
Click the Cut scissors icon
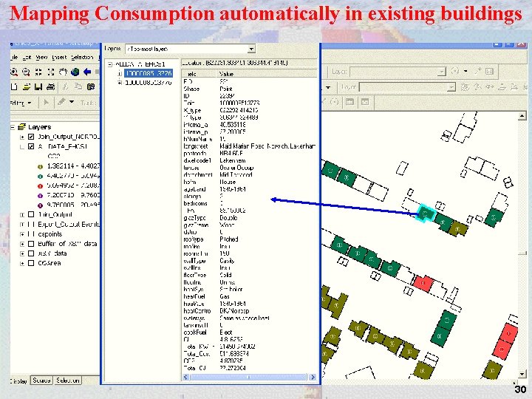click(65, 87)
